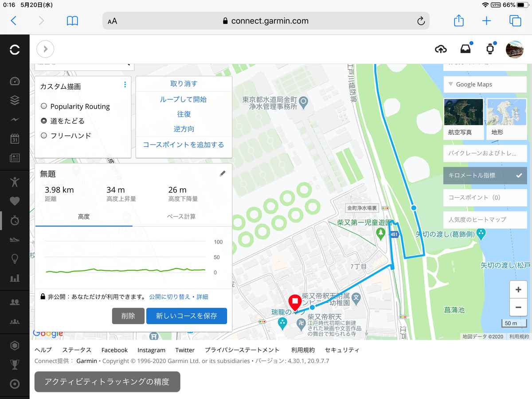
Task: Open the watch device icon
Action: (x=490, y=49)
